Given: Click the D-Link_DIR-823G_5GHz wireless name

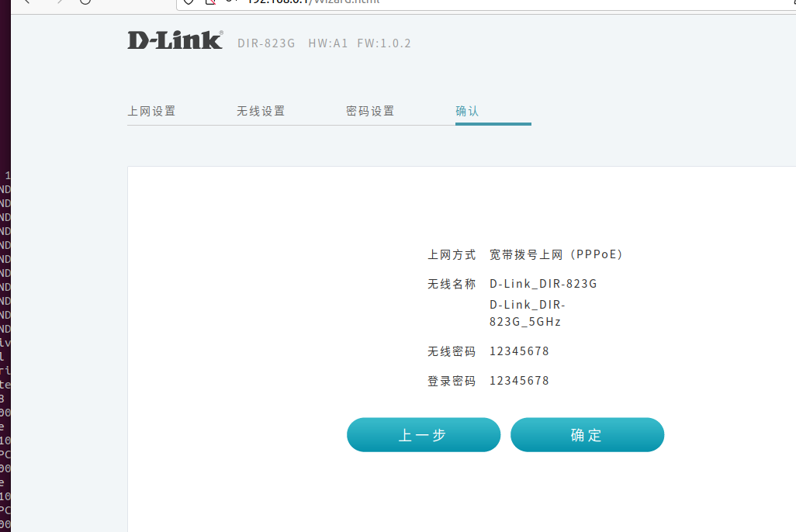Looking at the screenshot, I should 528,313.
